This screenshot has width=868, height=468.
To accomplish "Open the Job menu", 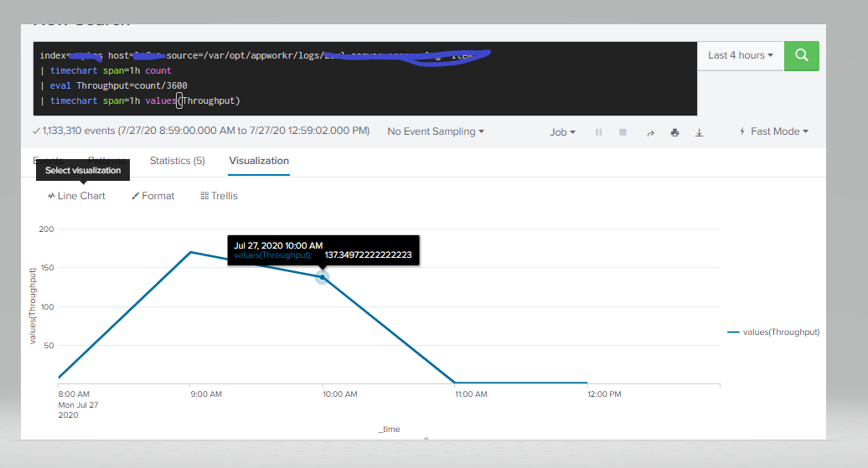I will pyautogui.click(x=562, y=132).
